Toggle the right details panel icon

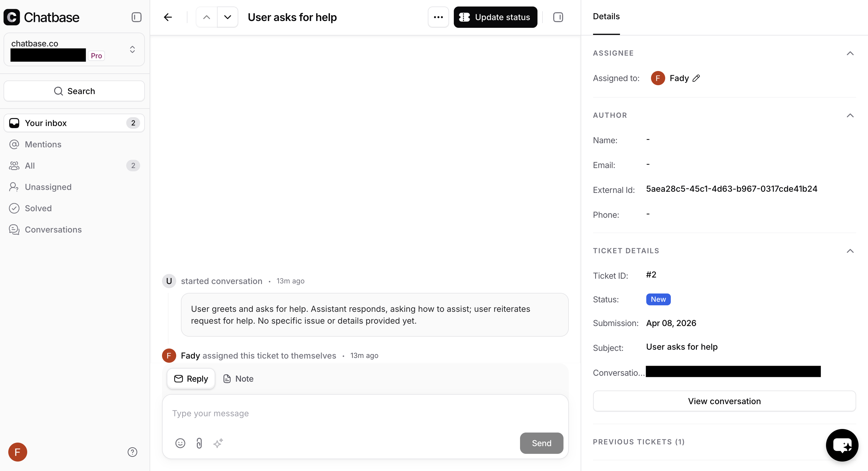tap(558, 17)
